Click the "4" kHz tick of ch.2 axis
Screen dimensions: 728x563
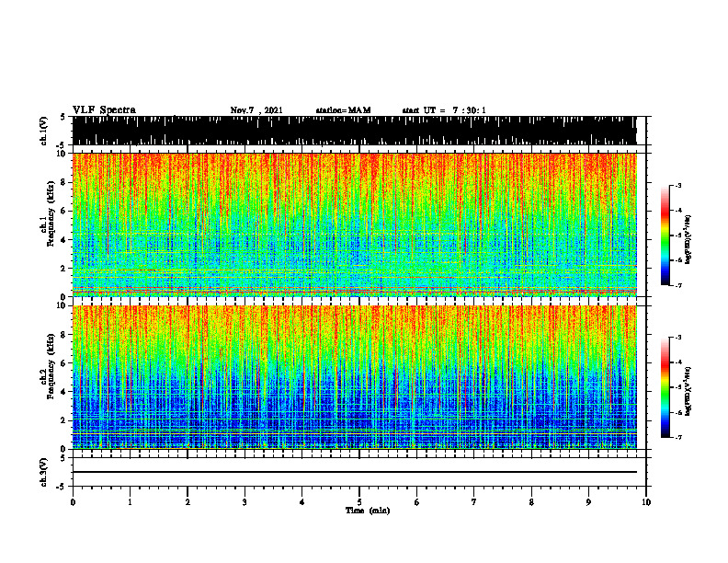[x=64, y=392]
